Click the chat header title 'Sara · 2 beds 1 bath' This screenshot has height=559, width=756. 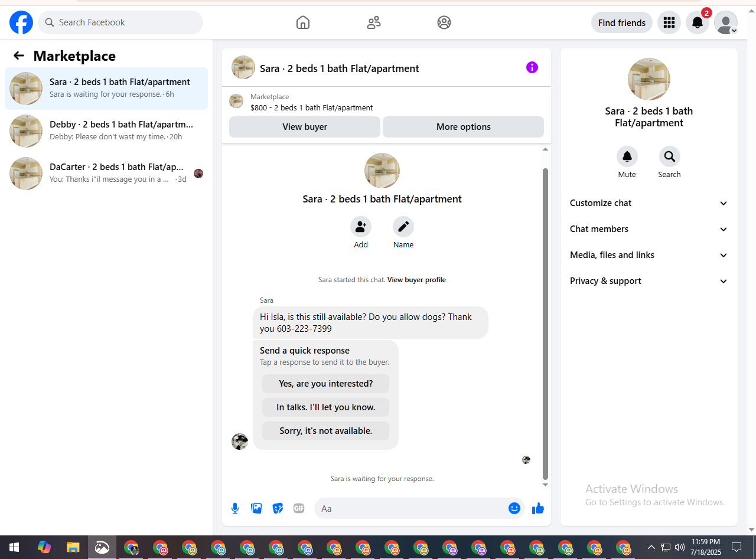[340, 68]
